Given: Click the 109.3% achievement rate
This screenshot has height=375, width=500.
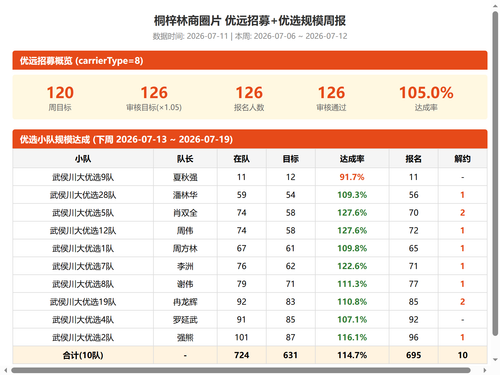Looking at the screenshot, I should [x=352, y=195].
